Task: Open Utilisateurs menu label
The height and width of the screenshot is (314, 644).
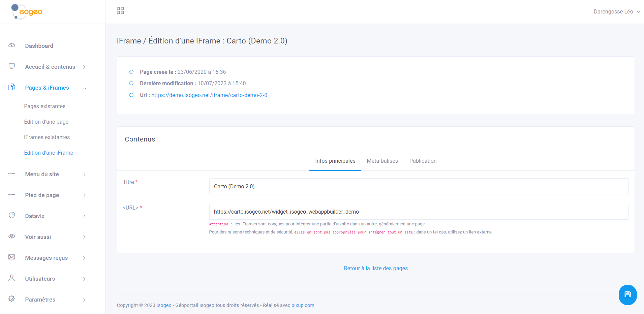Action: [40, 279]
